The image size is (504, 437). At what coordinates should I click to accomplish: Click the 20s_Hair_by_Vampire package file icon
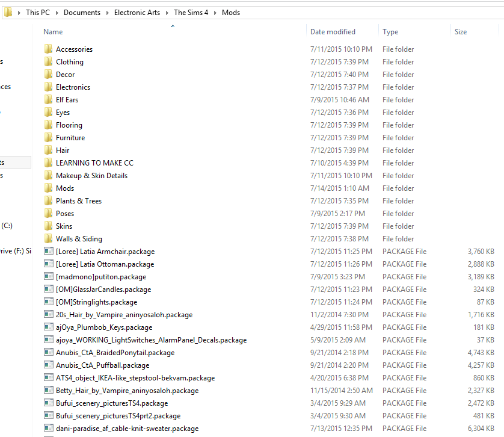pyautogui.click(x=49, y=314)
